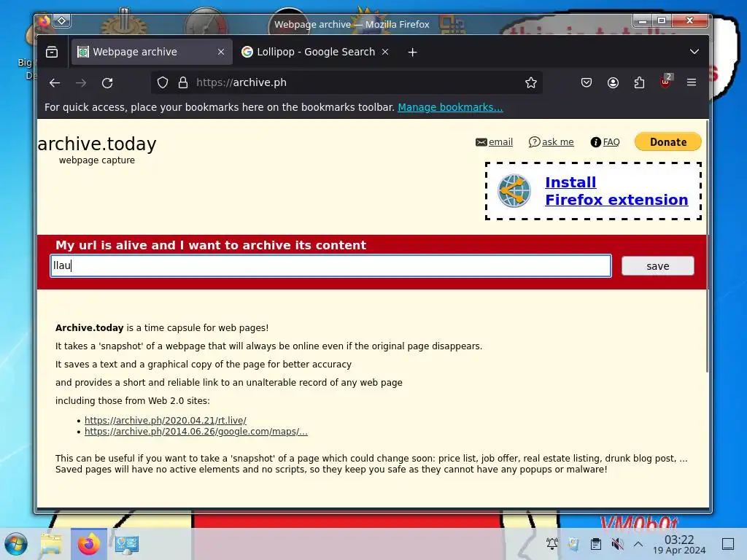Click the Manage bookmarks link
Viewport: 747px width, 560px height.
[450, 107]
